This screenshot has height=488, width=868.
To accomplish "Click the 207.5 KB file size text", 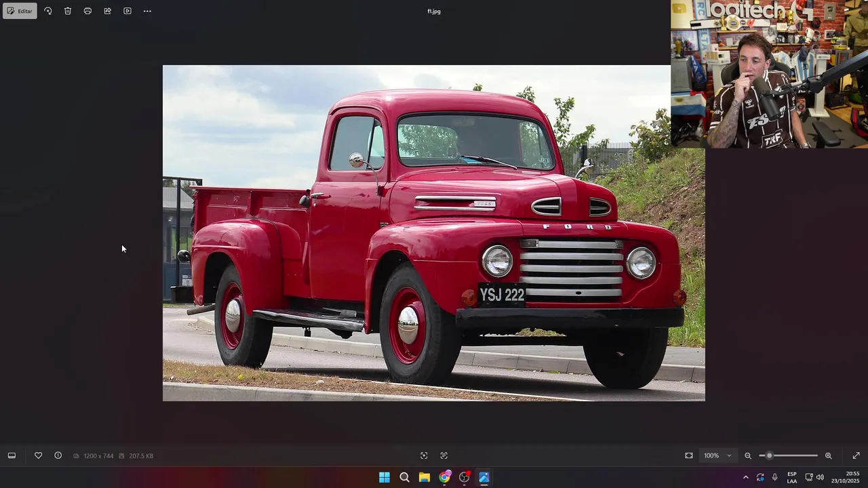I will 141,456.
